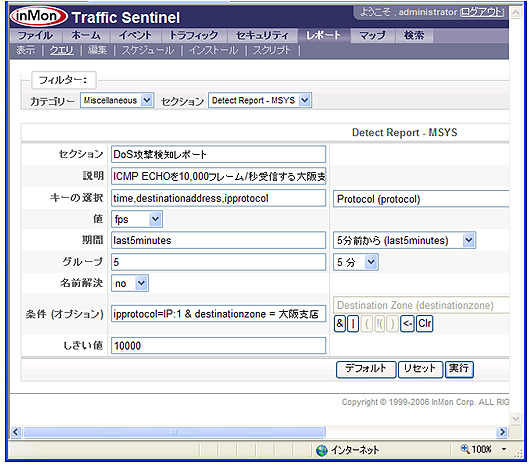Click the inMon logo
Screen dimensions: 530x466
click(38, 16)
